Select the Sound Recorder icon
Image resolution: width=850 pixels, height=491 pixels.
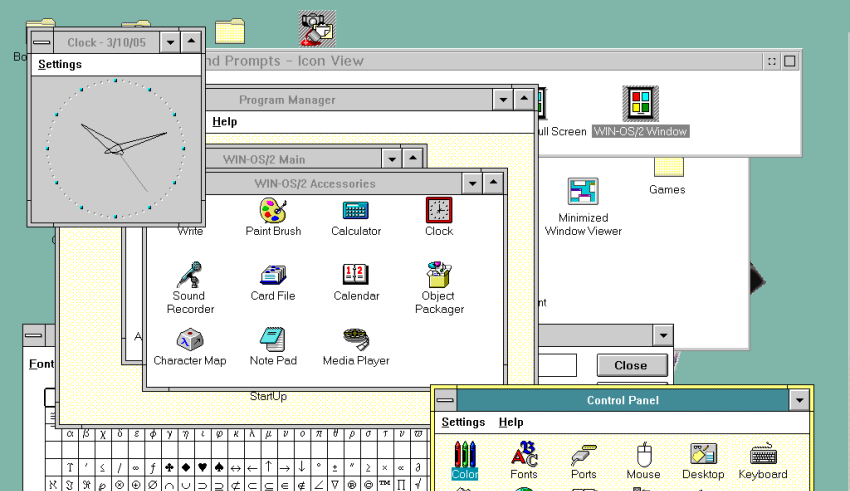coord(188,274)
